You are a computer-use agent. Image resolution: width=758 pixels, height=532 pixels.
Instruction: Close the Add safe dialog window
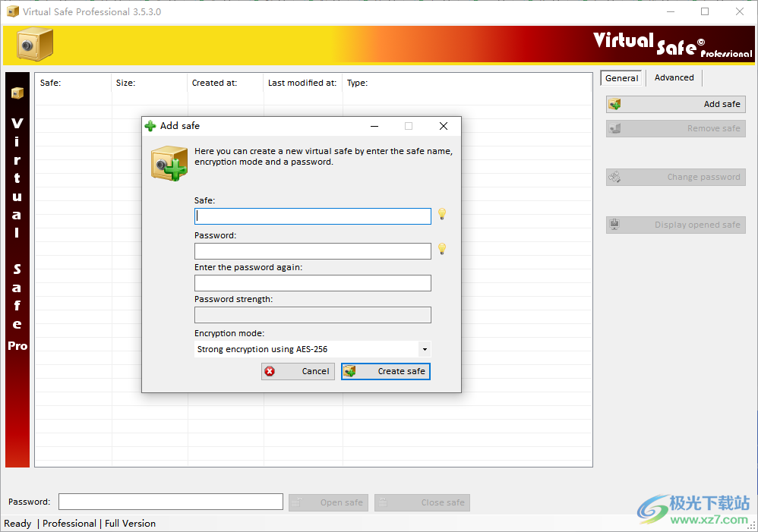pyautogui.click(x=444, y=126)
